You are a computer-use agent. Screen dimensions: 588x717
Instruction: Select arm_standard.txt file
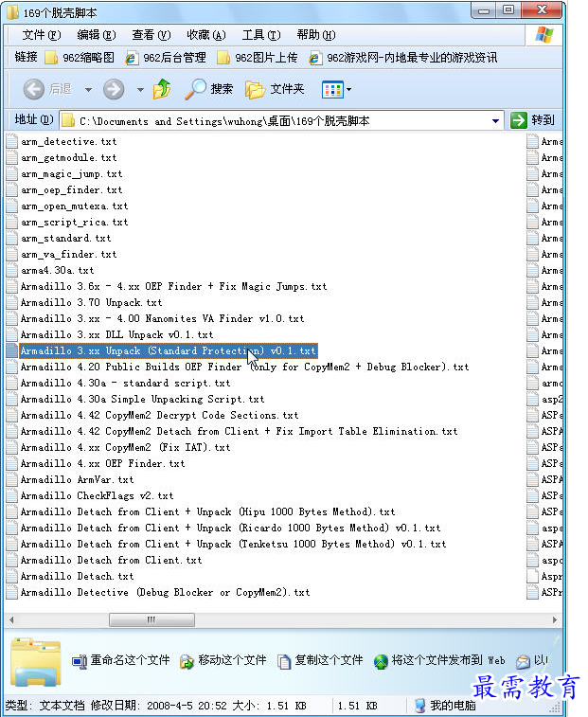click(66, 239)
